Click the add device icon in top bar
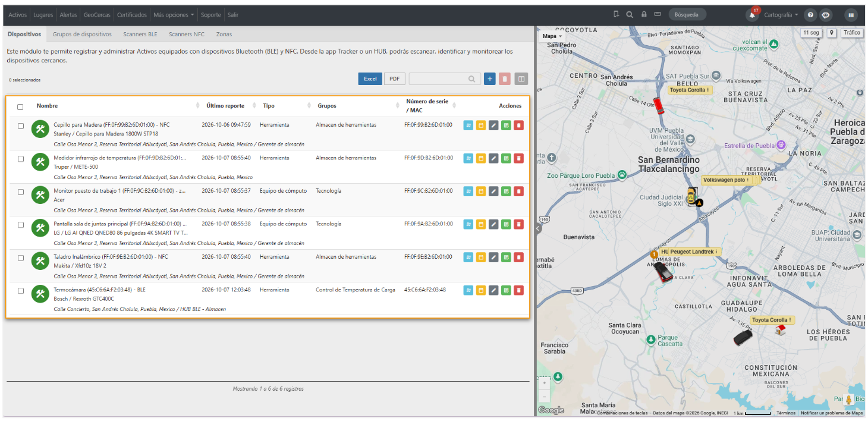The image size is (868, 421). pos(617,14)
